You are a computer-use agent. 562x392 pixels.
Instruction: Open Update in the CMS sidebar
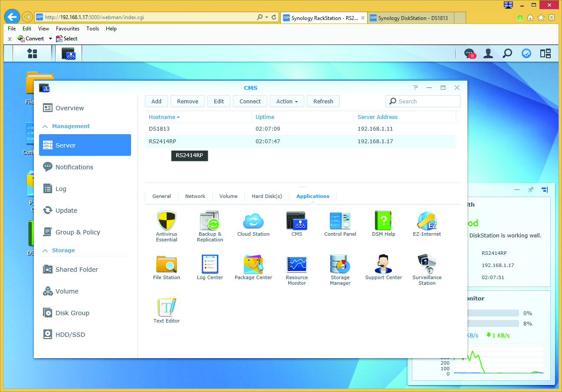coord(85,211)
